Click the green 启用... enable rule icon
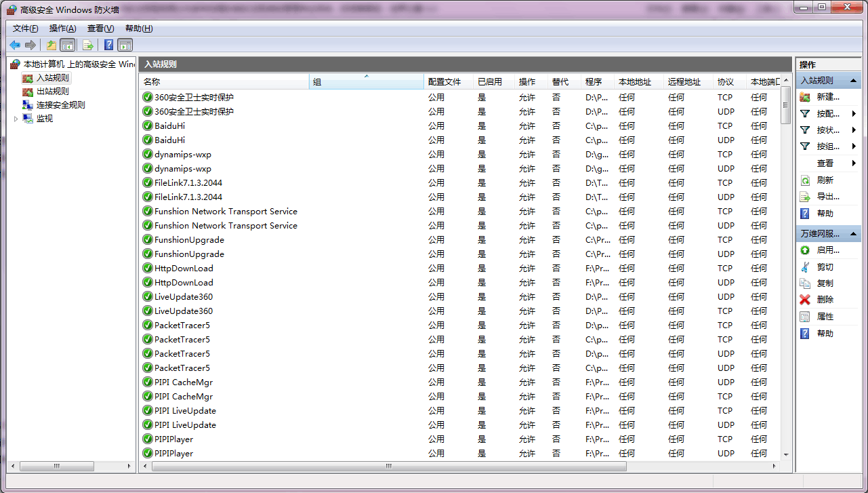 [805, 250]
